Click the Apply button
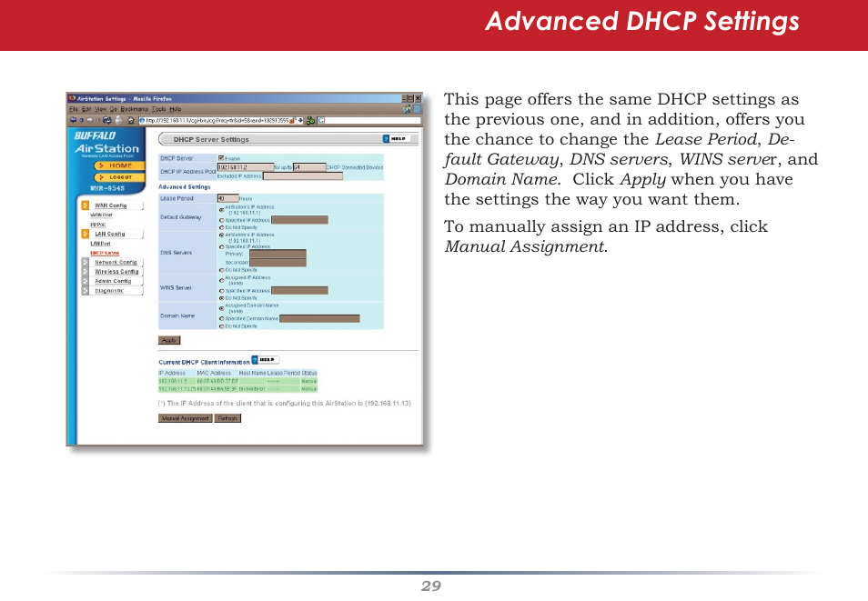The width and height of the screenshot is (868, 601). (x=169, y=340)
